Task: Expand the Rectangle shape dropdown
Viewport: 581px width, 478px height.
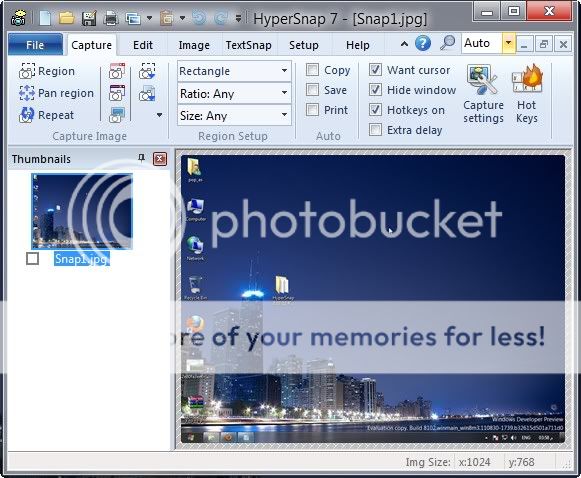Action: point(234,71)
